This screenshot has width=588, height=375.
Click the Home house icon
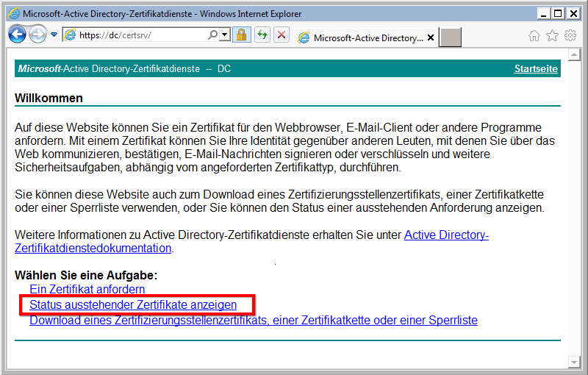coord(534,35)
